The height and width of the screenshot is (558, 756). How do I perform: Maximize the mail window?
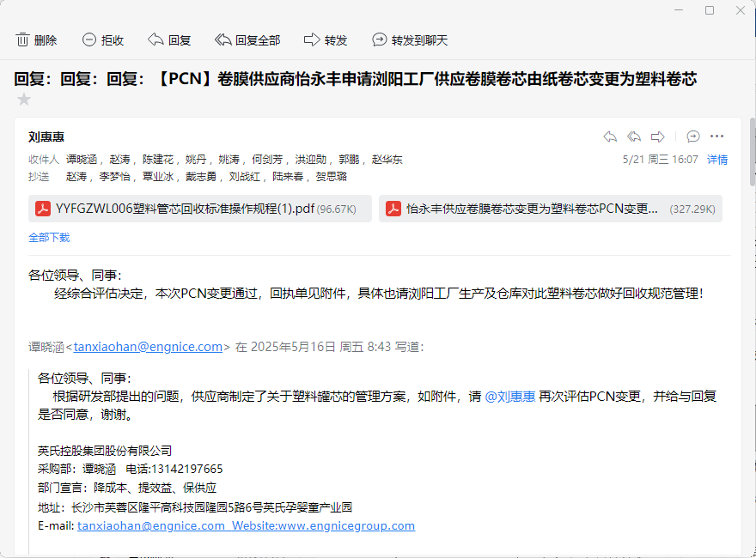tap(710, 10)
